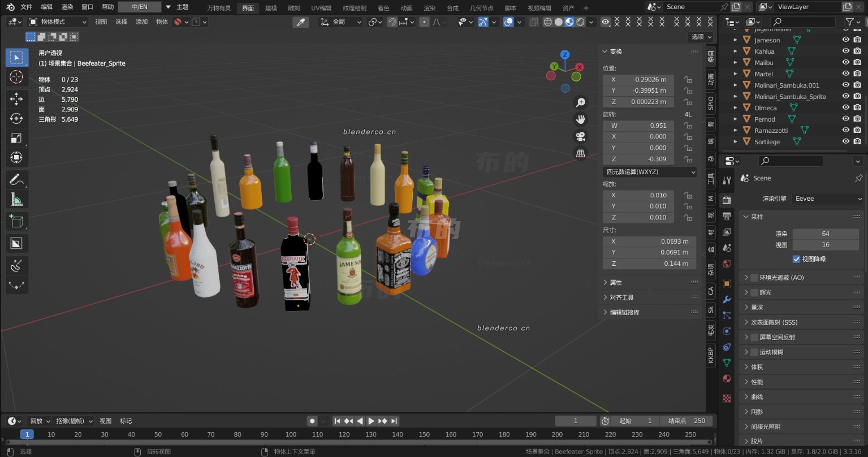868x457 pixels.
Task: Collapse the 采样 sampling panel
Action: tap(802, 217)
